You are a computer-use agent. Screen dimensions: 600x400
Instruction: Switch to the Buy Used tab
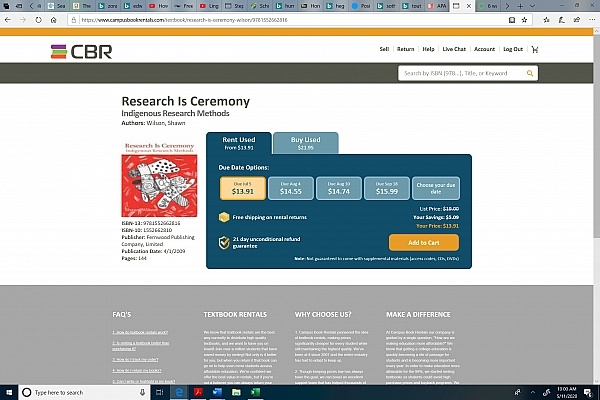(305, 144)
